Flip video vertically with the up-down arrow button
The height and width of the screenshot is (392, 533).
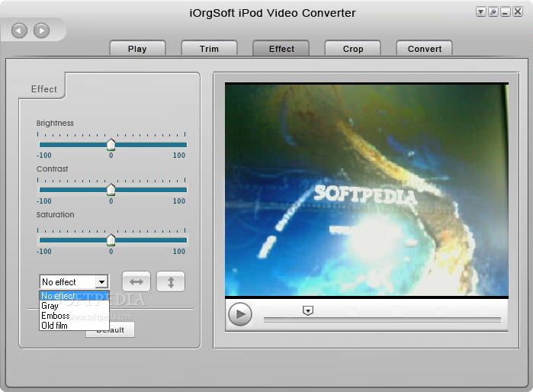click(171, 282)
